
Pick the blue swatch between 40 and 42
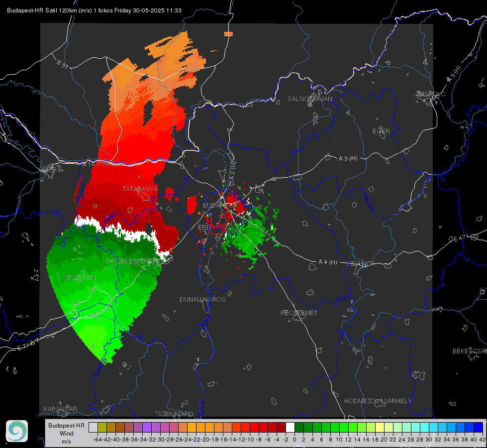[479, 427]
